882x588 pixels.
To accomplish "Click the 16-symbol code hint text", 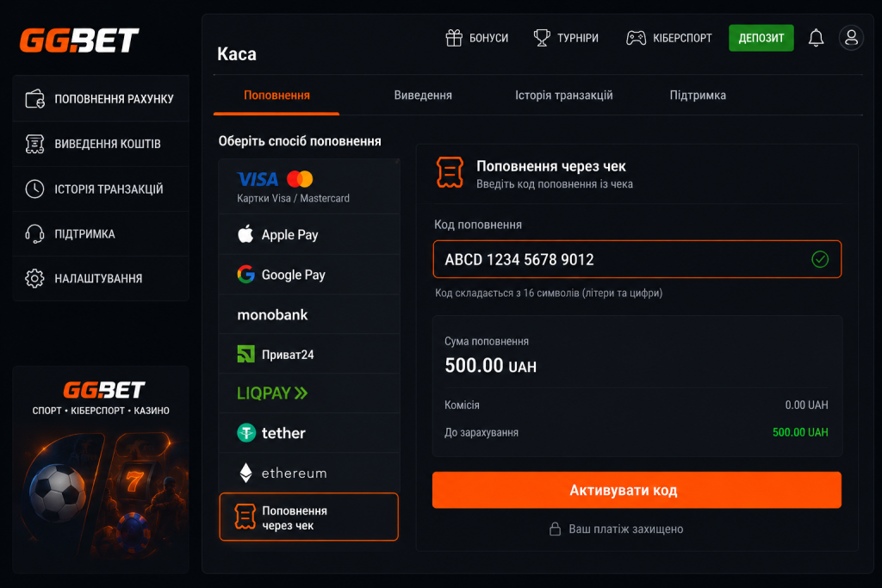I will point(549,293).
